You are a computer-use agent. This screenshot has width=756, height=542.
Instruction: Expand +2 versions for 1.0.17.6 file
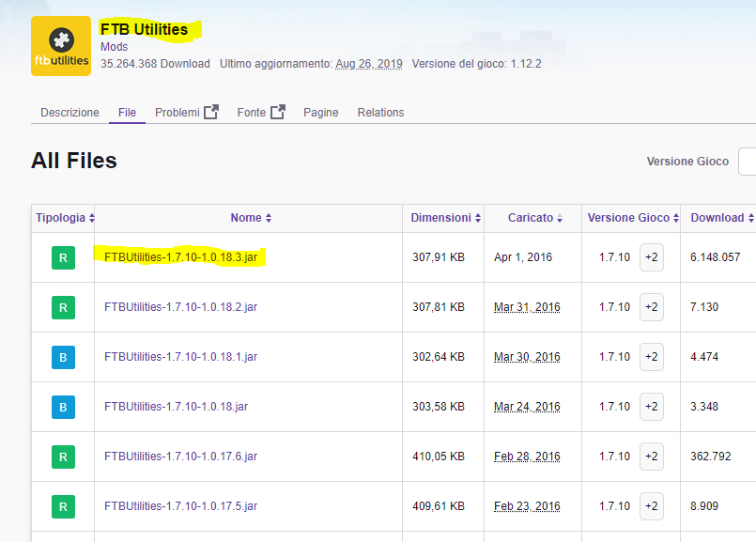pos(652,457)
